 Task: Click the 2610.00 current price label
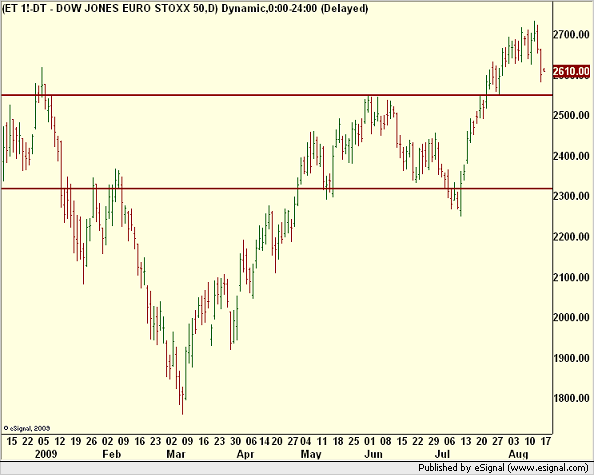(571, 72)
